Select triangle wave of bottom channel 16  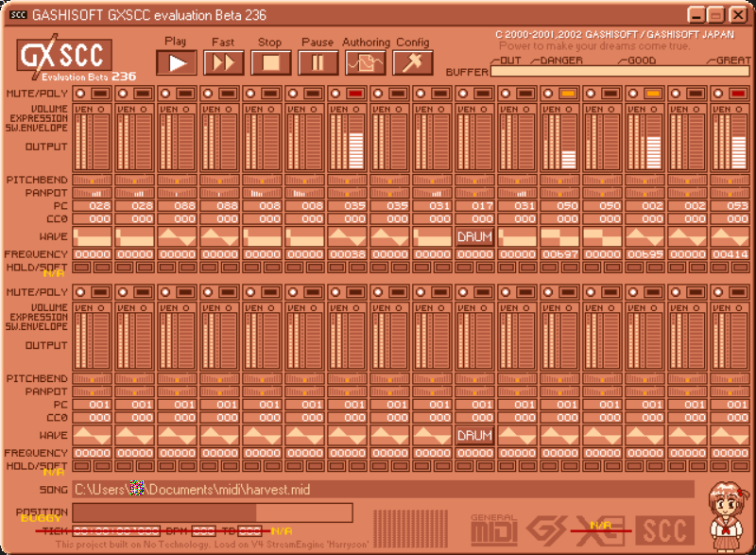coord(730,436)
